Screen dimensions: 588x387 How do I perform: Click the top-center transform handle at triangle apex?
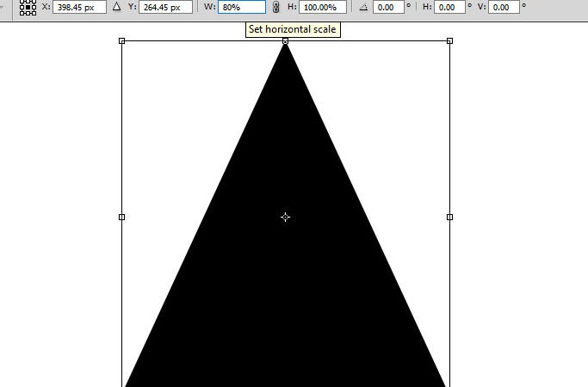pos(286,40)
